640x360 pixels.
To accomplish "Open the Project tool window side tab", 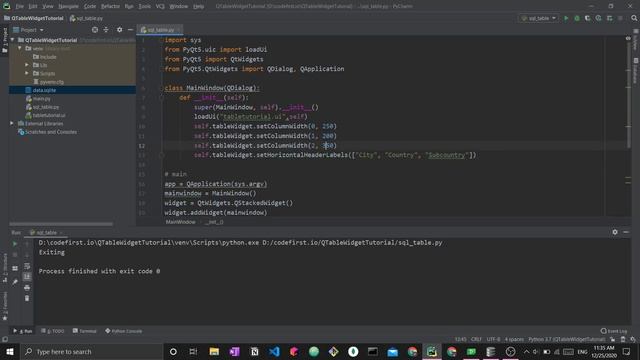I will (4, 40).
